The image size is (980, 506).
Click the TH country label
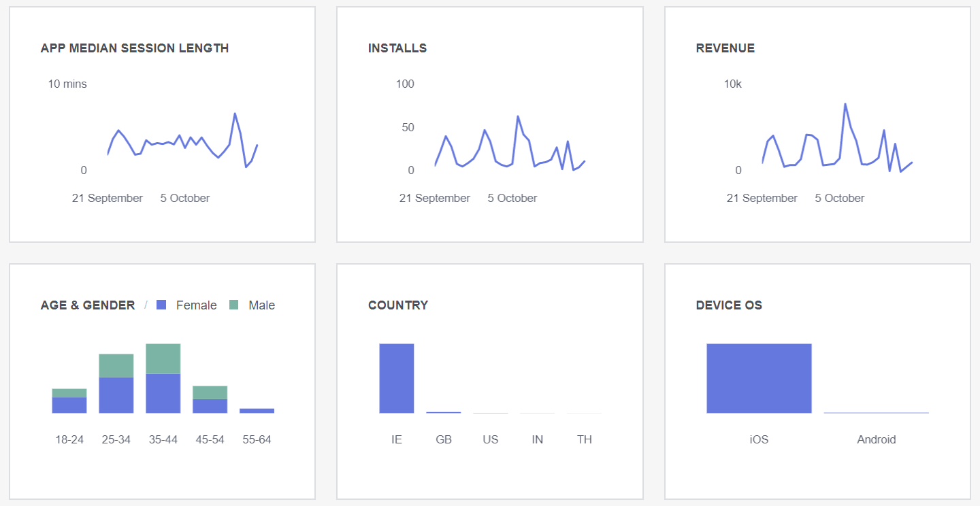coord(585,439)
